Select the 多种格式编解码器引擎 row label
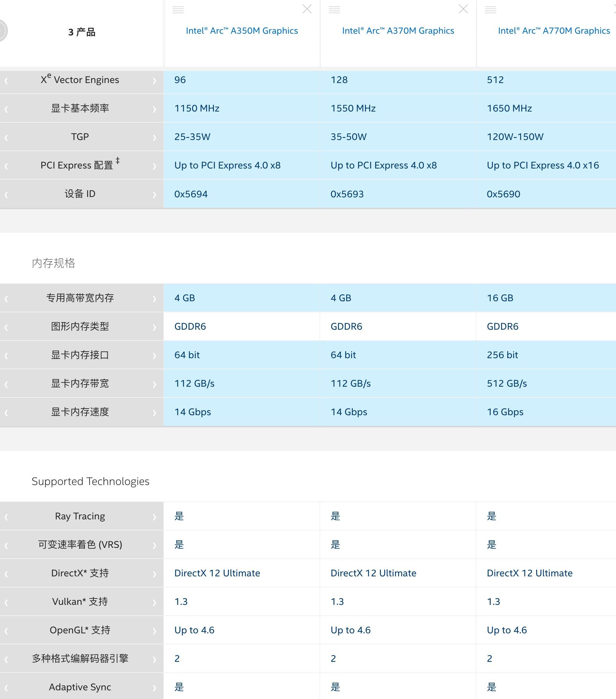The width and height of the screenshot is (616, 699). pyautogui.click(x=80, y=658)
